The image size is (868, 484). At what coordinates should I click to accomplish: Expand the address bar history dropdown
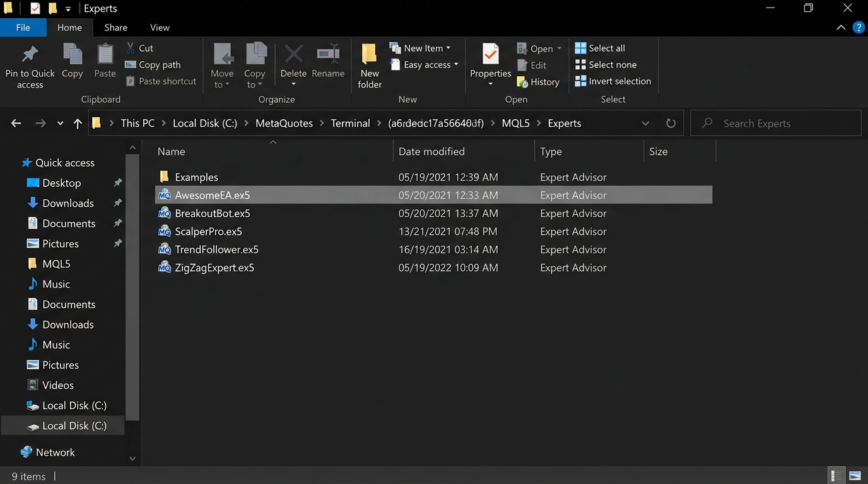point(645,124)
